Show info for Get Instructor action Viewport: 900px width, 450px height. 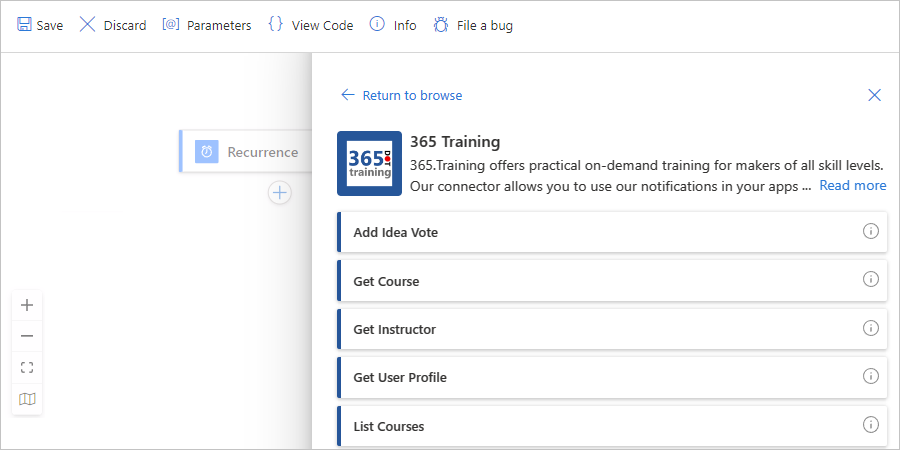[871, 328]
